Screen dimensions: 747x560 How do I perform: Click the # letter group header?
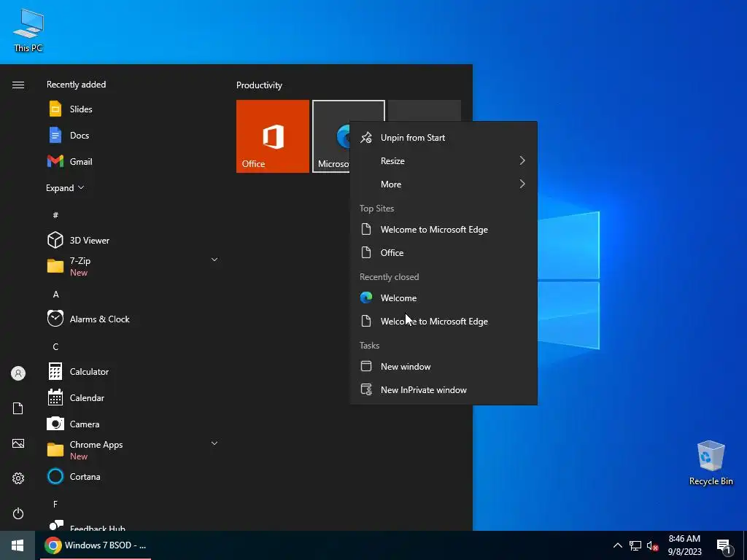[x=55, y=215]
